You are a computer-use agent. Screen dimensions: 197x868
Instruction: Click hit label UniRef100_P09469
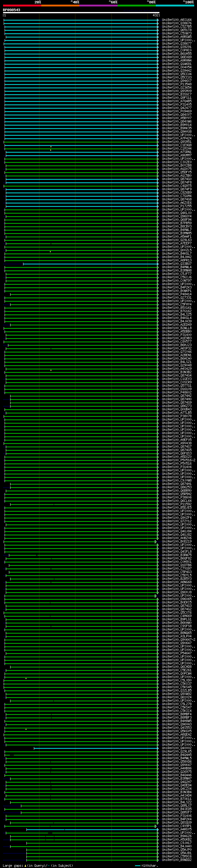(x=176, y=111)
